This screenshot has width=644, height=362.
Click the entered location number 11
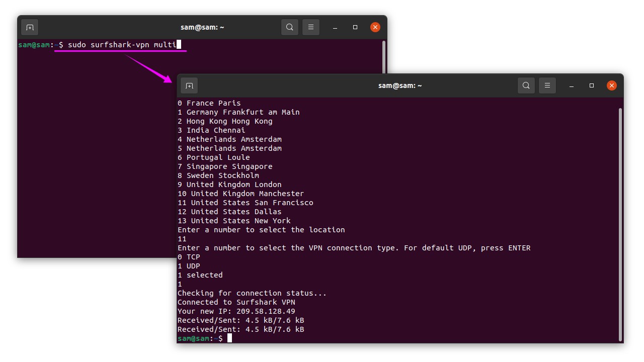coord(182,239)
